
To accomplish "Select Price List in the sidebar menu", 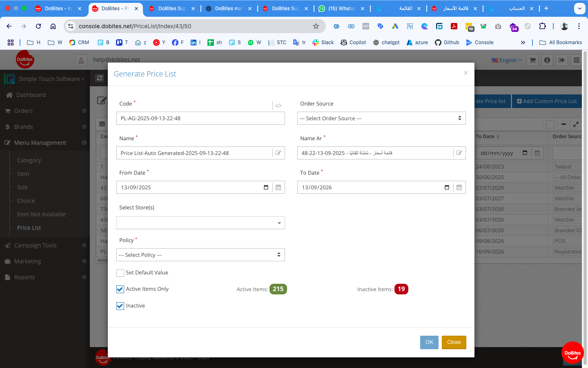I will (x=29, y=228).
